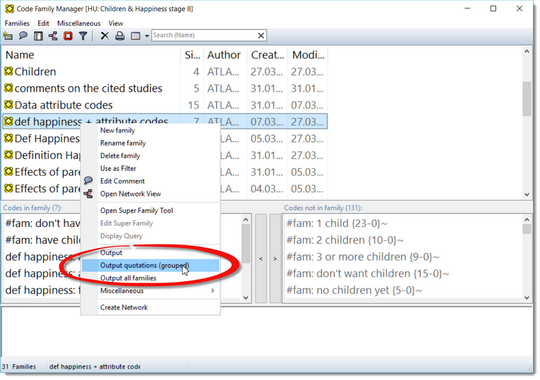Choose 'Rename family' from context menu
540x380 pixels.
coord(150,143)
